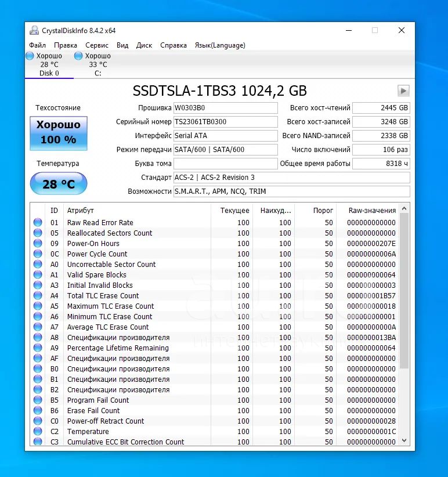The width and height of the screenshot is (448, 477).
Task: Select the SSDTSLA-1TBS3 1024,2 GB model title
Action: tap(219, 91)
